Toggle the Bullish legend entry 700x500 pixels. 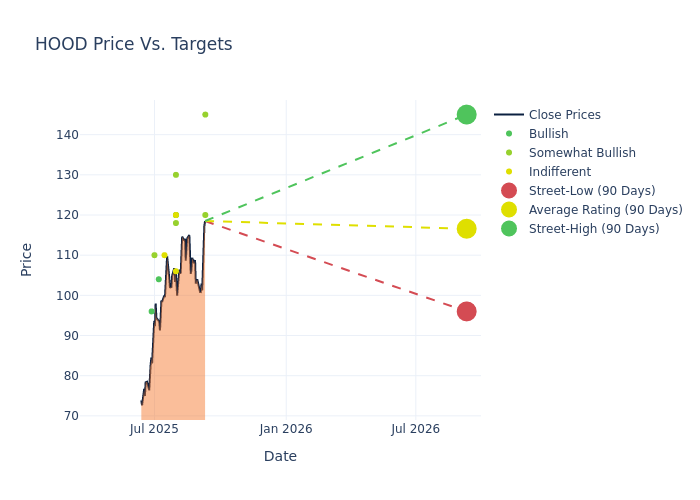pos(548,134)
